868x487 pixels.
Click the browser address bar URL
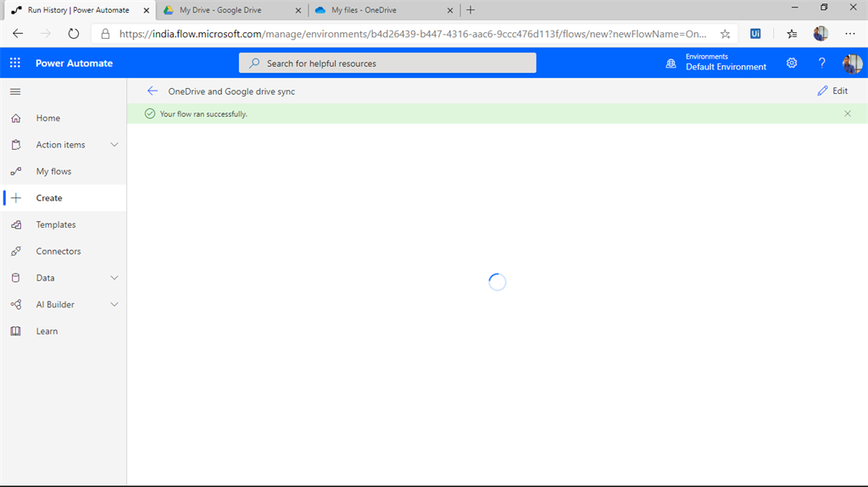click(413, 34)
